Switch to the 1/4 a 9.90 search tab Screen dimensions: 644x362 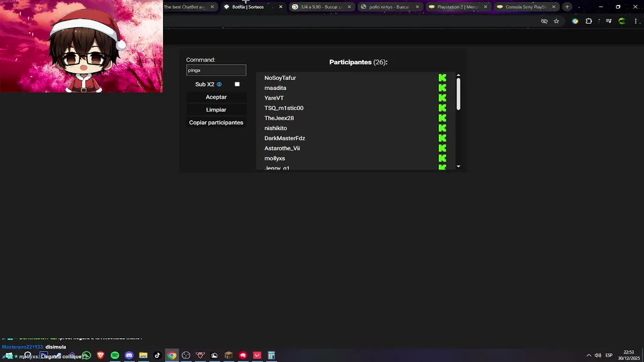pos(321,7)
